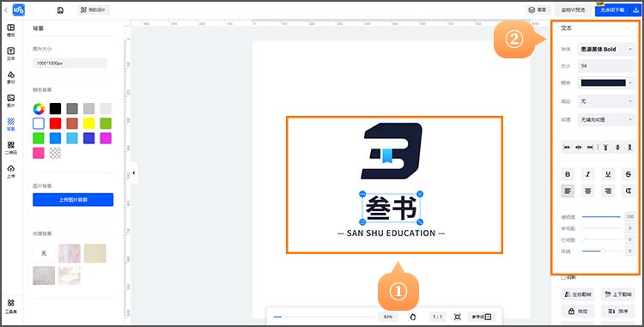This screenshot has width=644, height=327.
Task: Adjust the 环绕 curve slider
Action: click(601, 251)
